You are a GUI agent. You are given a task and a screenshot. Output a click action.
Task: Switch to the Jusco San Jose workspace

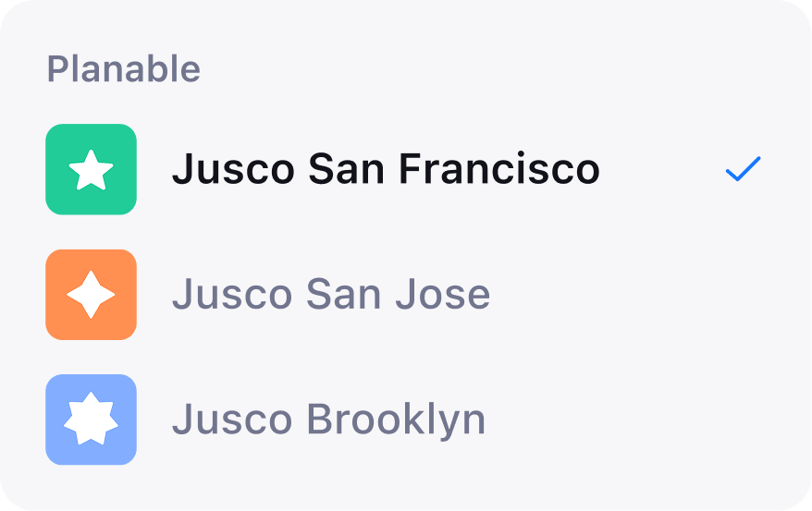coord(406,294)
